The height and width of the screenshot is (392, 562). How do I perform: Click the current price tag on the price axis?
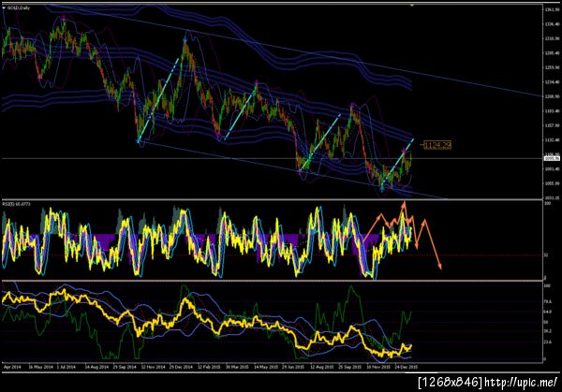tap(552, 158)
